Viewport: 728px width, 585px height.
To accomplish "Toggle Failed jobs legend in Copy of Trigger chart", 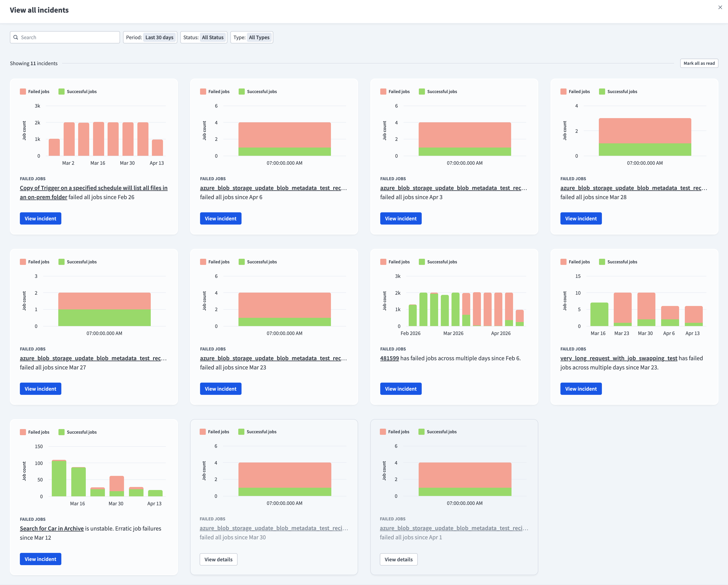I will (x=35, y=92).
